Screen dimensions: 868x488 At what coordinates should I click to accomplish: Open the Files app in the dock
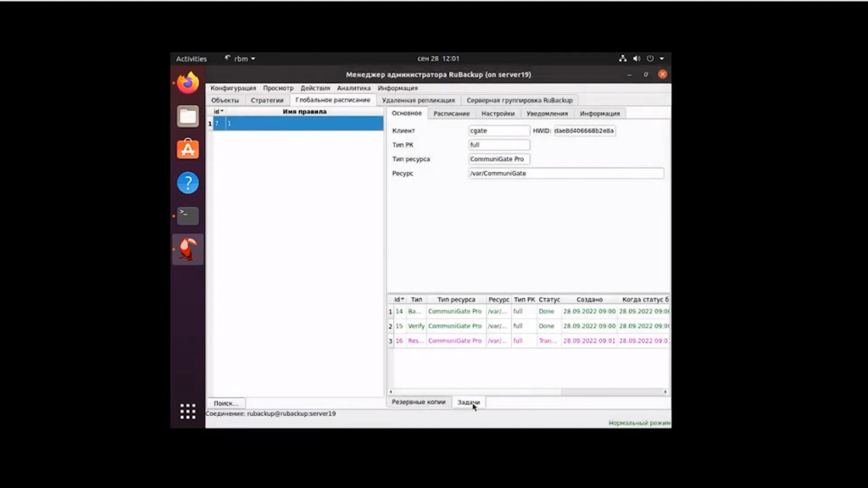tap(187, 116)
